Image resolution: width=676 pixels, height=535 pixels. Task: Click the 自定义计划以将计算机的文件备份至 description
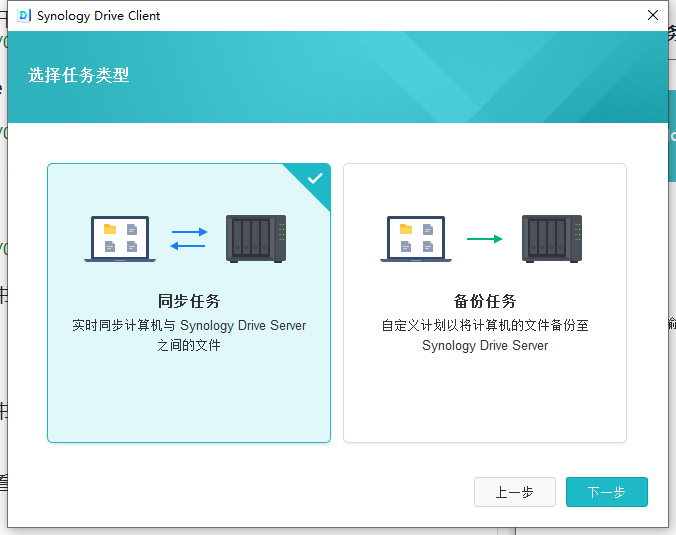pos(485,335)
